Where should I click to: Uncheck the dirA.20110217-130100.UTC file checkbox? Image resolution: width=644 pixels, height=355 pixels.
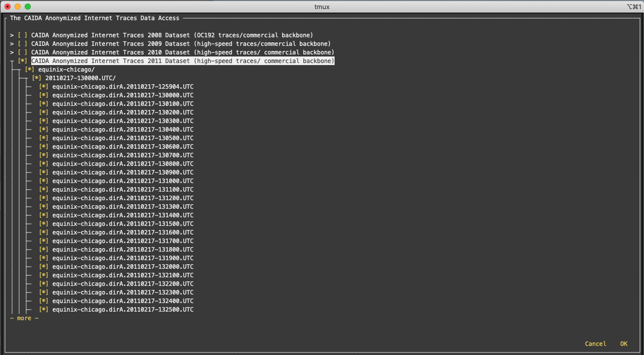[x=43, y=104]
